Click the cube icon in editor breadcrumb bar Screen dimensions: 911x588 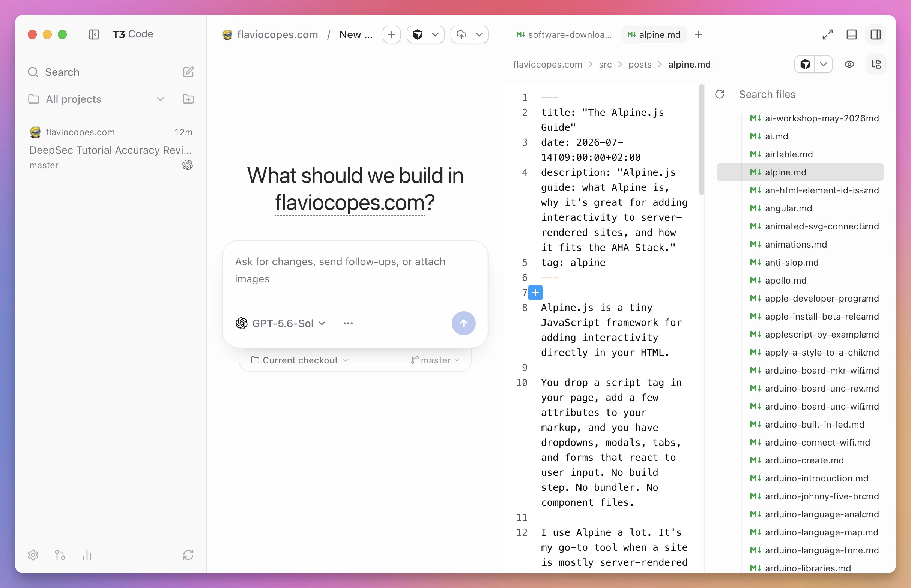tap(805, 64)
